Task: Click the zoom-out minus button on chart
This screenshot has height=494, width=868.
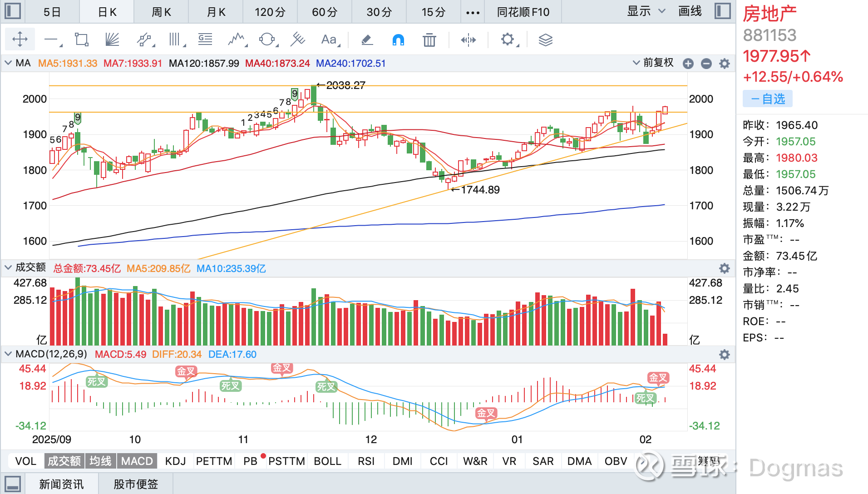Action: click(706, 64)
